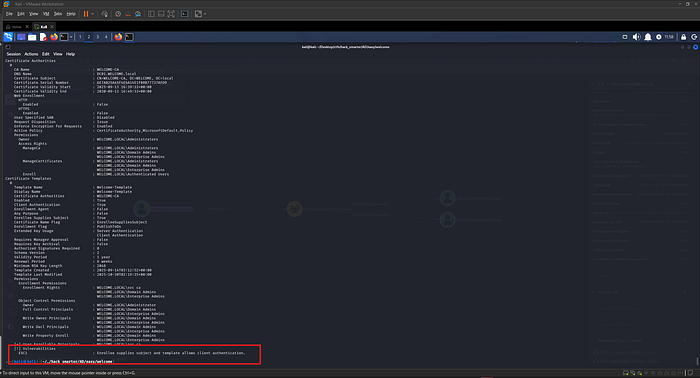Click the 'WELCOME-CA' CA Name value
This screenshot has height=378, width=700.
click(108, 70)
